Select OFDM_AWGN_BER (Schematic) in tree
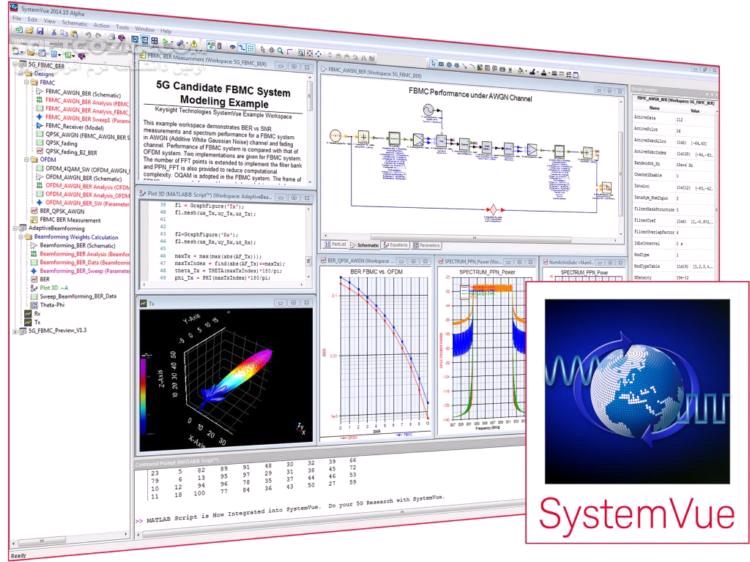 (x=84, y=177)
